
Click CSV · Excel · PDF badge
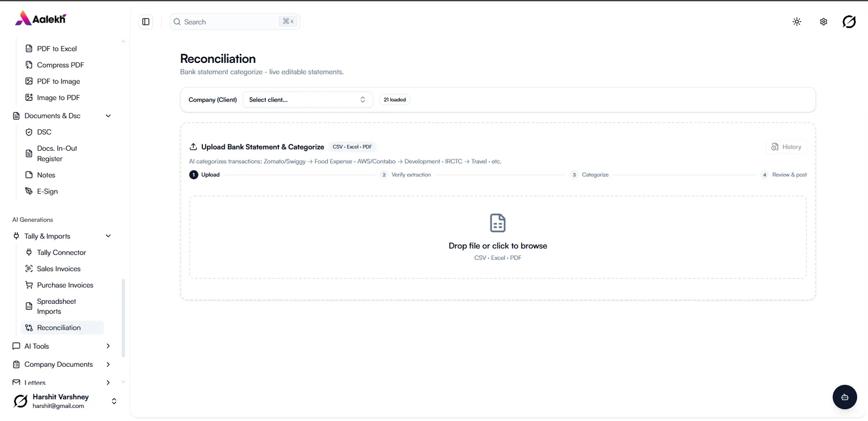[x=352, y=147]
